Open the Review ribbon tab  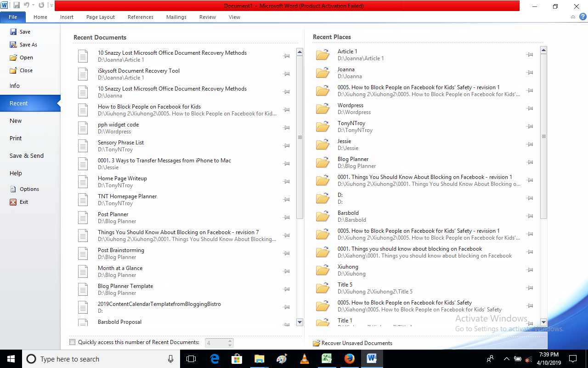pyautogui.click(x=207, y=17)
